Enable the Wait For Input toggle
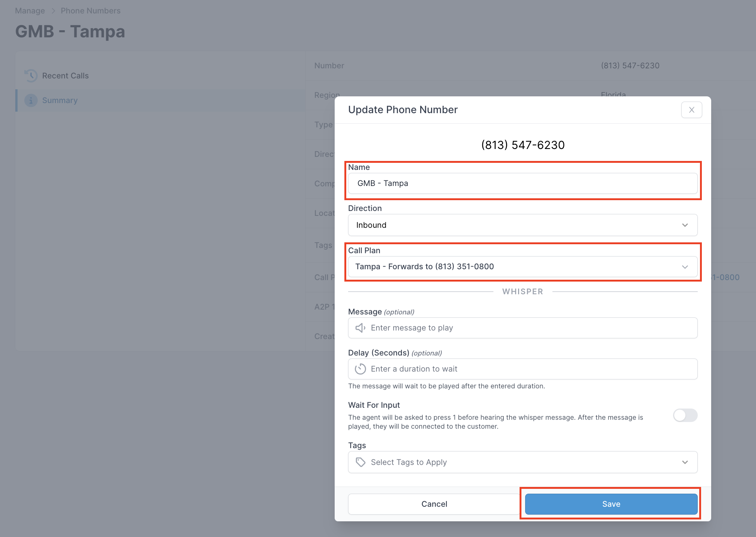This screenshot has width=756, height=537. (685, 415)
